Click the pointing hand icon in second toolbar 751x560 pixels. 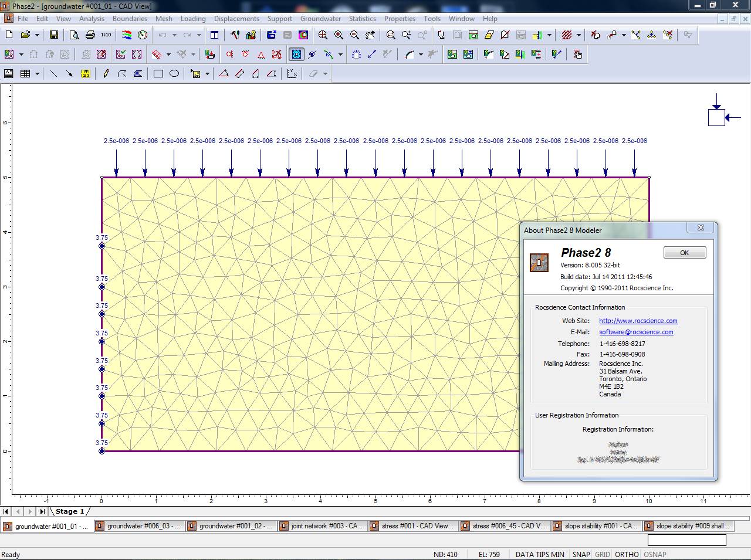tap(578, 55)
